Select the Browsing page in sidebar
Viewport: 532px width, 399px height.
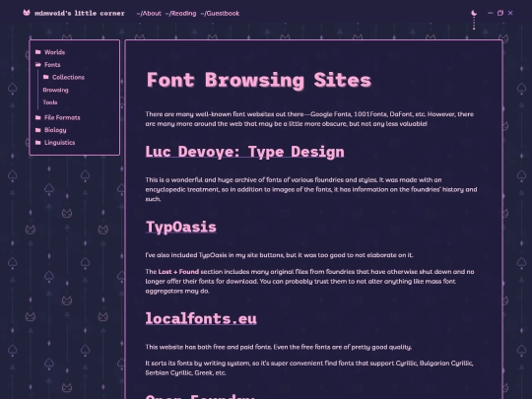point(55,90)
